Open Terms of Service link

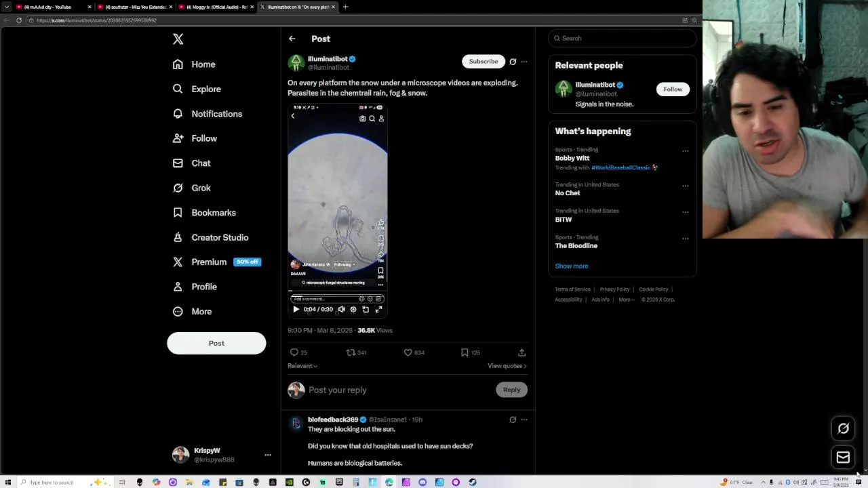pos(572,289)
